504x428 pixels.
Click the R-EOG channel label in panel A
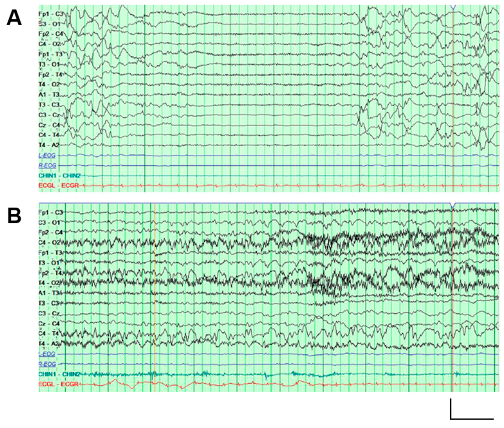(x=47, y=165)
